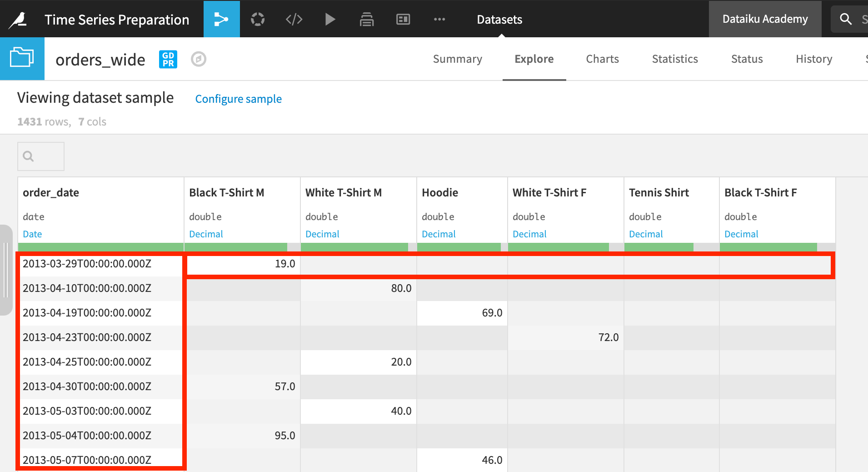Viewport: 868px width, 472px height.
Task: Click the order_date green validity bar
Action: [100, 247]
